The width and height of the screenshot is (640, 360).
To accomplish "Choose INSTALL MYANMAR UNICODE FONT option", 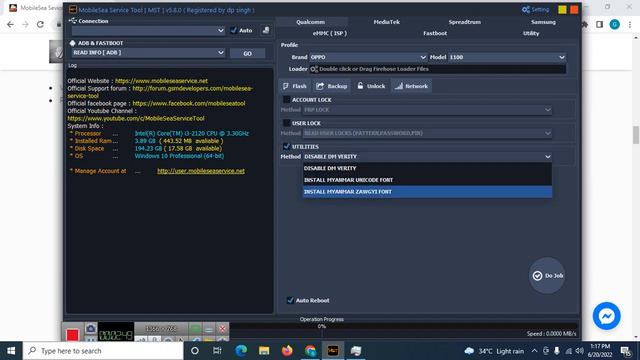I will click(x=427, y=180).
